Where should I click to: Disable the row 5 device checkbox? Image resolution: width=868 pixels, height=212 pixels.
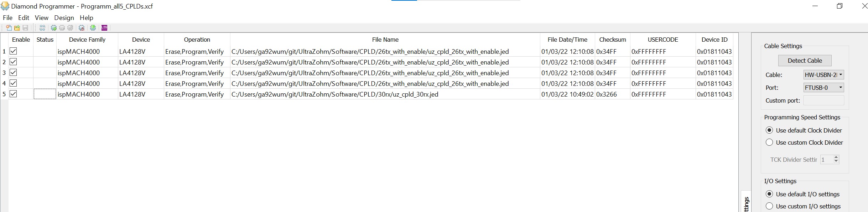(x=13, y=94)
